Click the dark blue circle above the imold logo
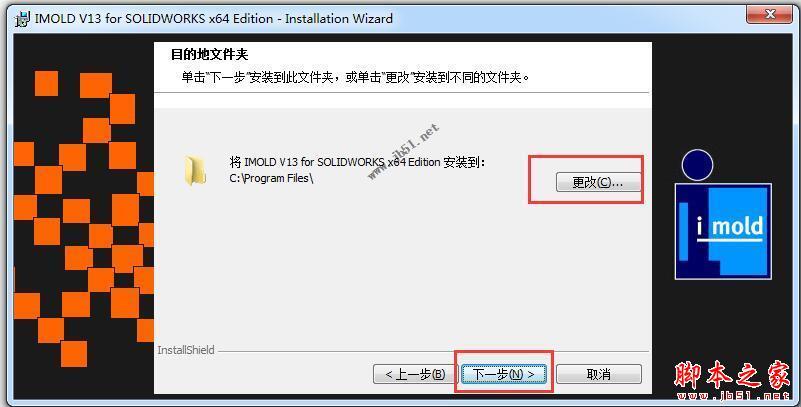801x407 pixels. pyautogui.click(x=697, y=165)
